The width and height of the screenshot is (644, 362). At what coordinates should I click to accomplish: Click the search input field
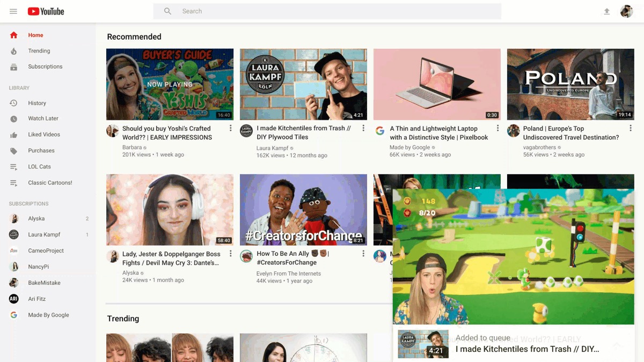(327, 11)
